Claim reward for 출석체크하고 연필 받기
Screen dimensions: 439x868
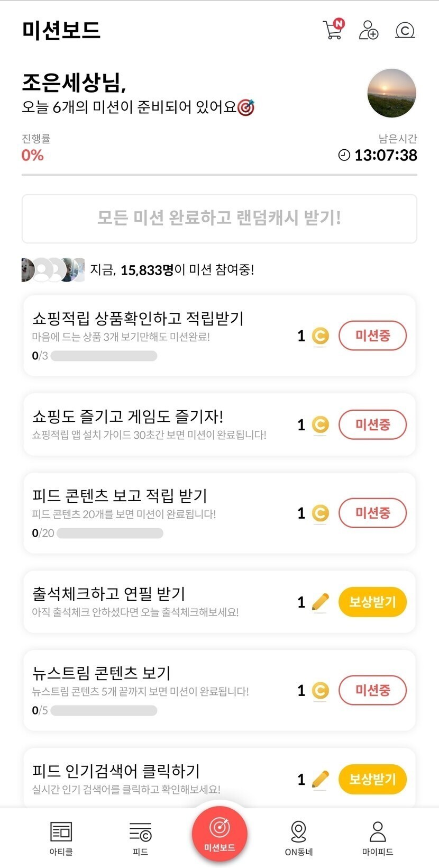(372, 602)
